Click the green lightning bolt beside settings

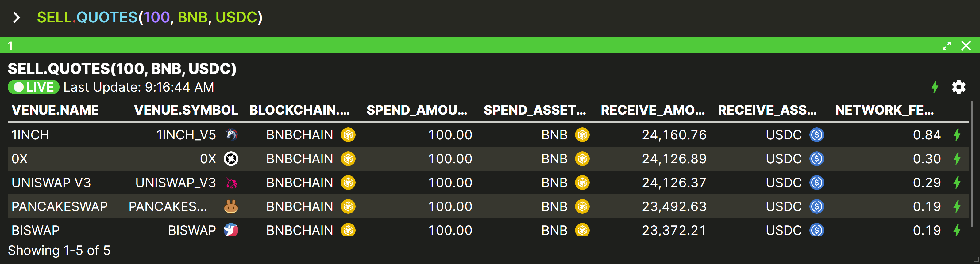[935, 87]
